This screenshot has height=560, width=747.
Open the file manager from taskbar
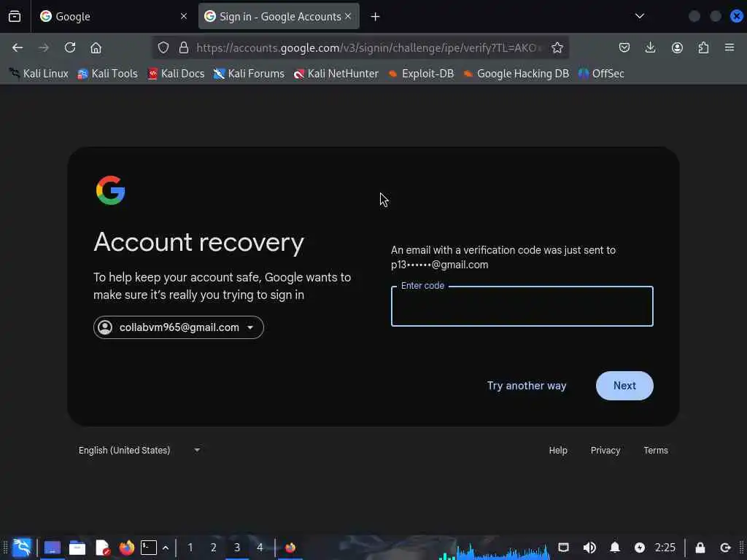pyautogui.click(x=77, y=548)
